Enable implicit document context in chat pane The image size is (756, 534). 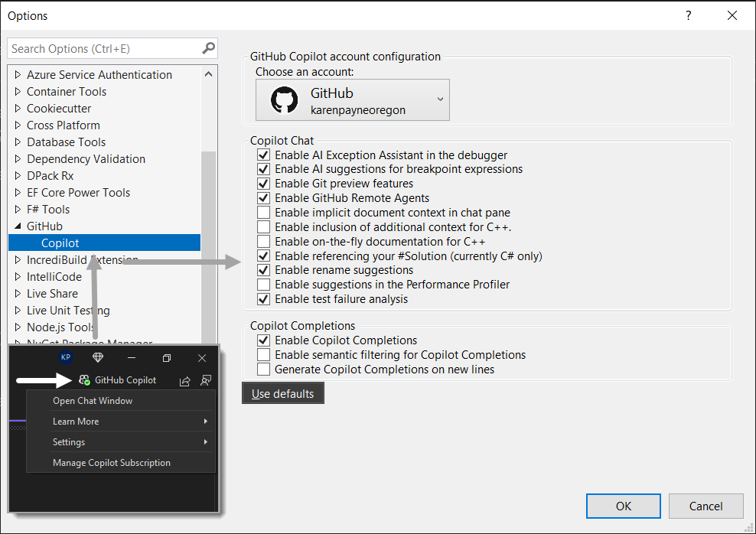[263, 213]
